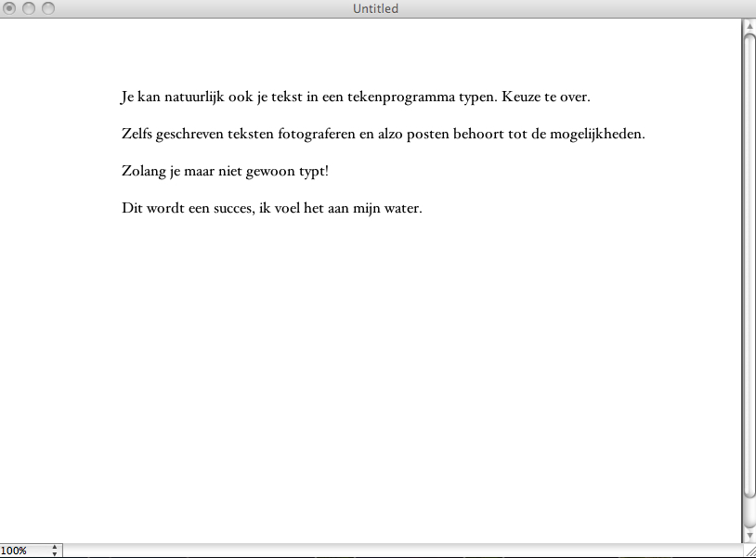
Task: Minimize the Untitled document window
Action: (x=29, y=8)
